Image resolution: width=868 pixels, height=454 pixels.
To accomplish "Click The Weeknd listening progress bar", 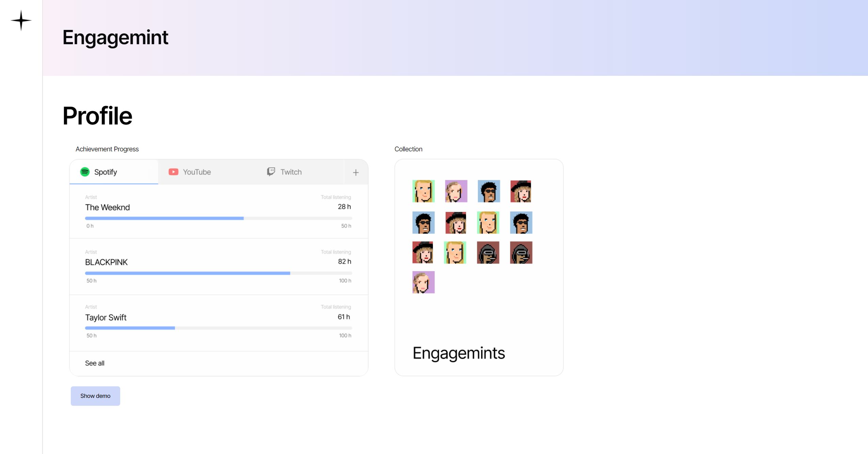I will pyautogui.click(x=219, y=218).
